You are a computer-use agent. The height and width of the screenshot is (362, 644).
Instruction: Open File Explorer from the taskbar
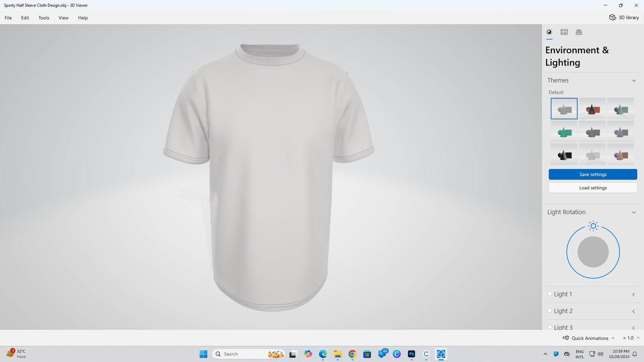[337, 354]
